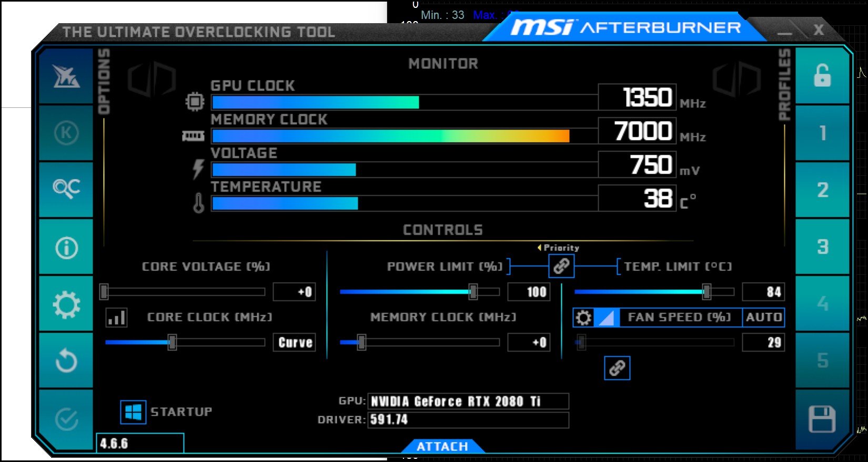Click the voltage lightning bolt icon

pyautogui.click(x=198, y=169)
